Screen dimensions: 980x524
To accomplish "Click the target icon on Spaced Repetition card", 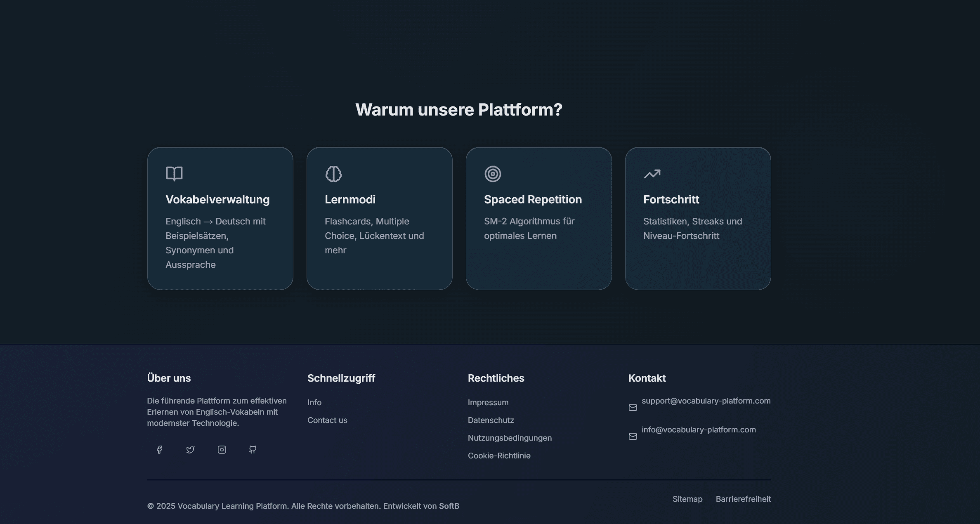I will click(493, 174).
